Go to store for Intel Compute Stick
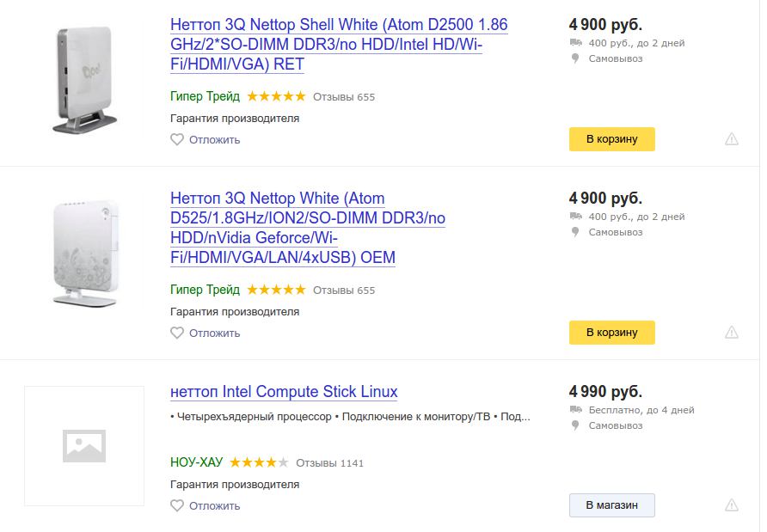 pyautogui.click(x=611, y=505)
